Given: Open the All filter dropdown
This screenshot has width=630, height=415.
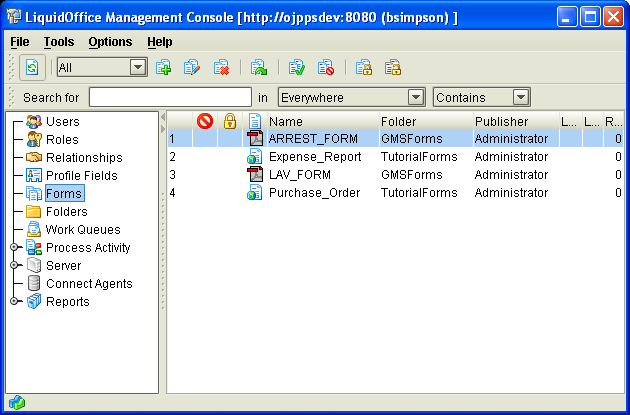Looking at the screenshot, I should coord(138,67).
